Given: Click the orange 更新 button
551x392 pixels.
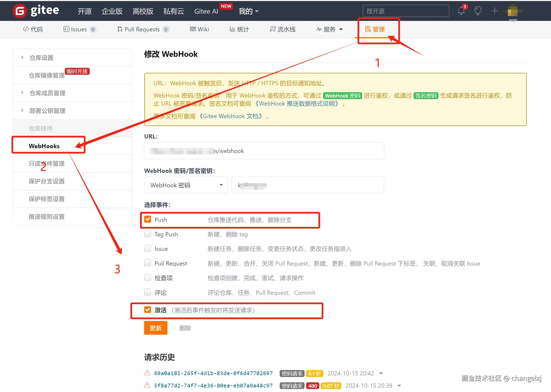Looking at the screenshot, I should click(x=156, y=328).
